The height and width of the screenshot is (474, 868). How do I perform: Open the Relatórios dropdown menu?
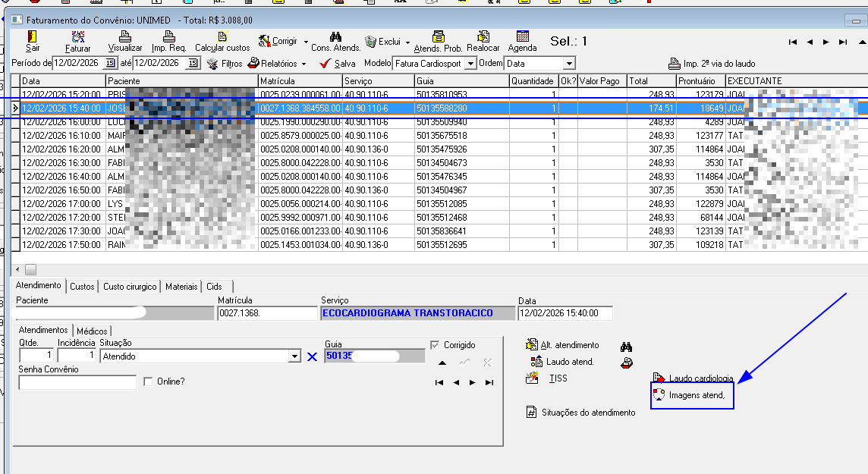click(277, 64)
